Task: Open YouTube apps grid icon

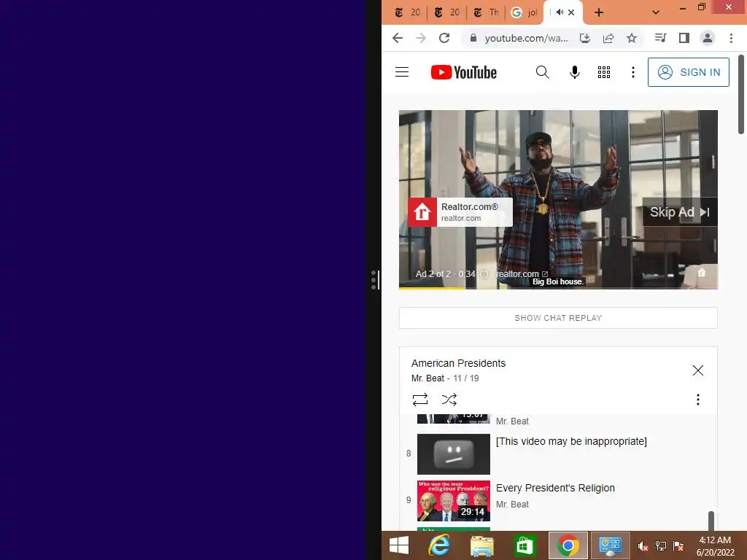Action: point(603,72)
